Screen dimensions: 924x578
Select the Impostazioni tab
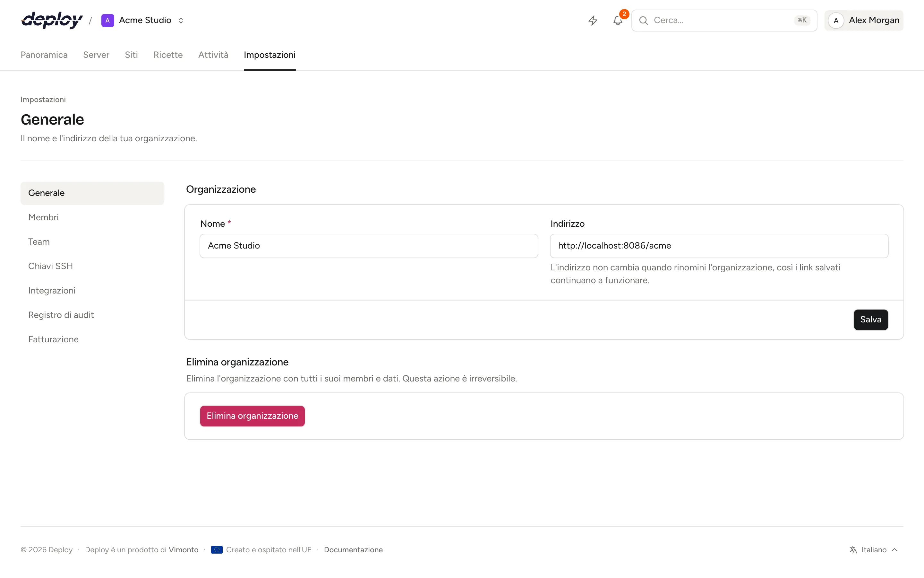pos(269,55)
